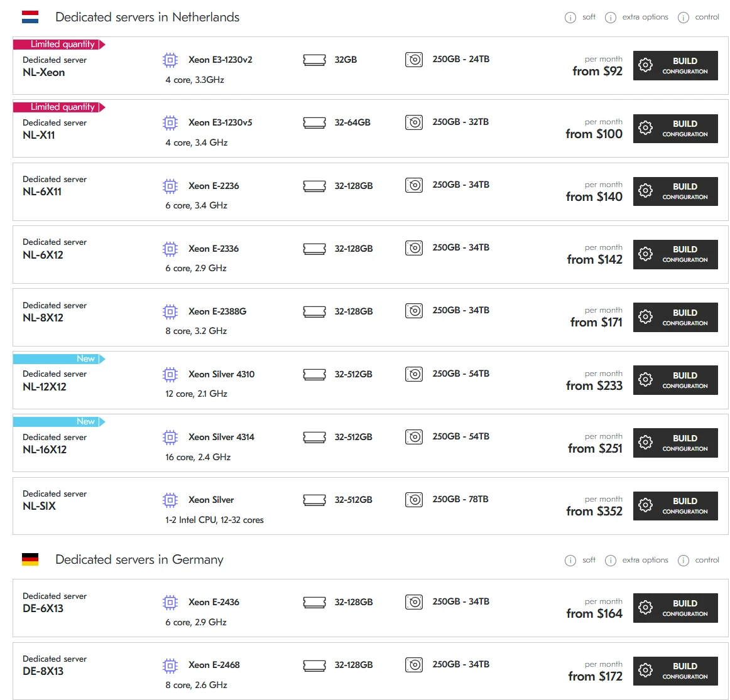Click the CPU icon for Xeon E3-1230v2
730x700 pixels.
pos(170,60)
